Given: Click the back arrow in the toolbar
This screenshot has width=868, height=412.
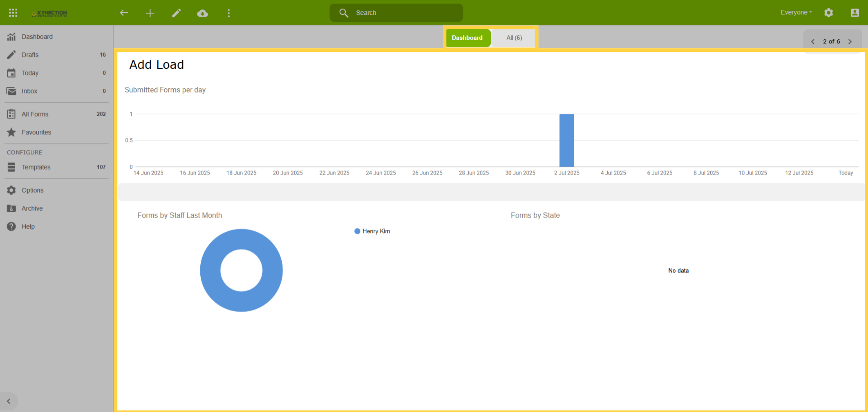Looking at the screenshot, I should (x=124, y=13).
